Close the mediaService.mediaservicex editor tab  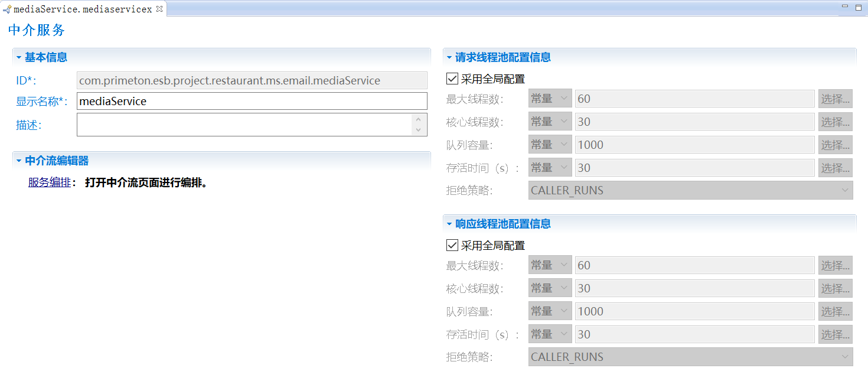pos(159,9)
